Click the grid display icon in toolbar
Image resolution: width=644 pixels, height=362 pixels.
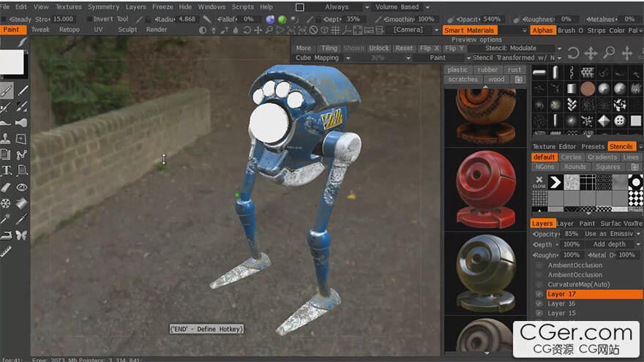coord(336,30)
